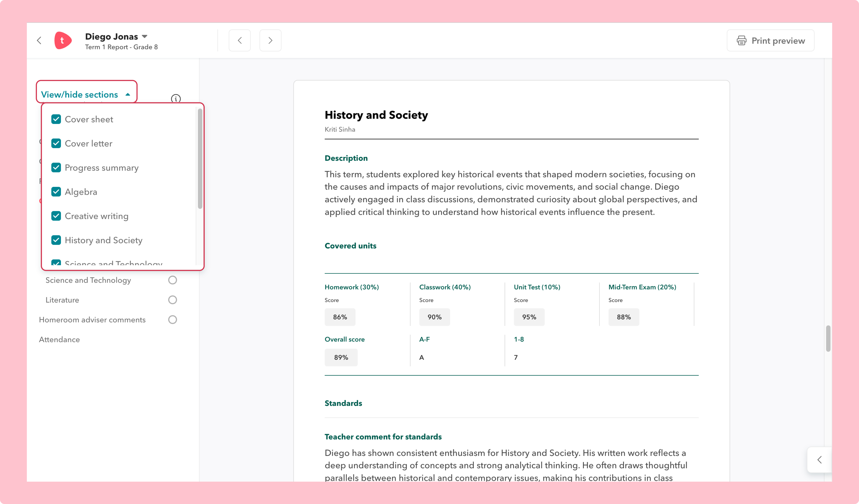Click the Standards heading

pyautogui.click(x=343, y=403)
